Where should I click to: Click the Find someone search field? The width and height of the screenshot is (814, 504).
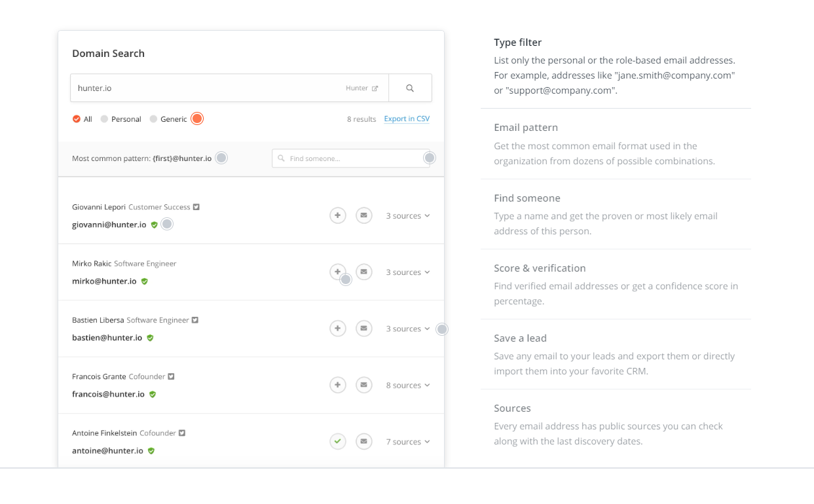click(x=350, y=158)
